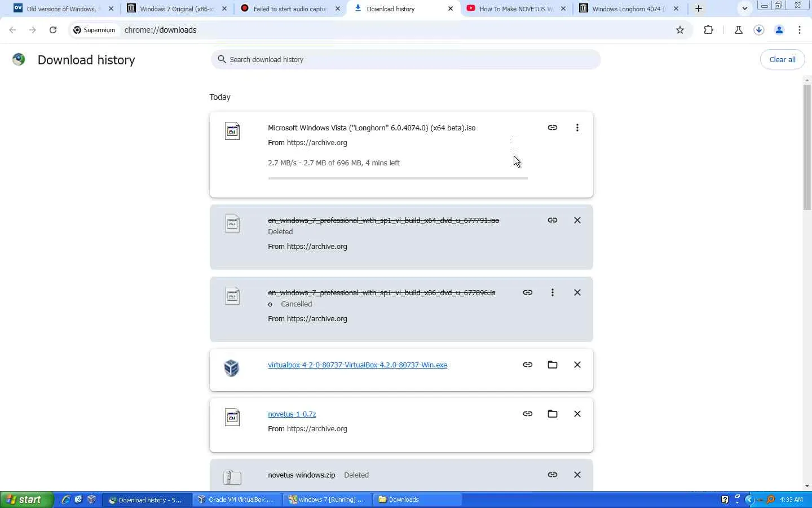This screenshot has height=508, width=812.
Task: Copy link for cancelled Windows 7 x86 ISO
Action: click(x=528, y=292)
